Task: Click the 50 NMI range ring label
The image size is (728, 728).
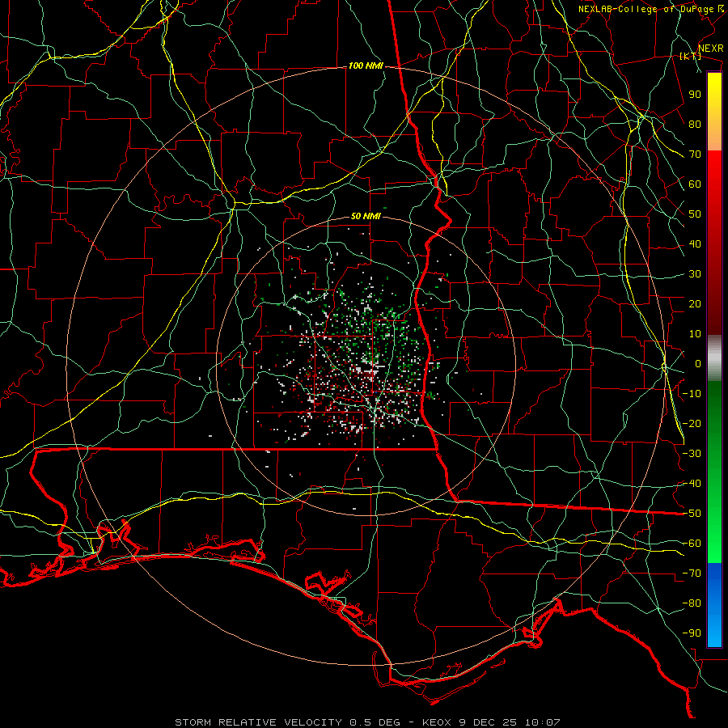Action: pos(366,216)
